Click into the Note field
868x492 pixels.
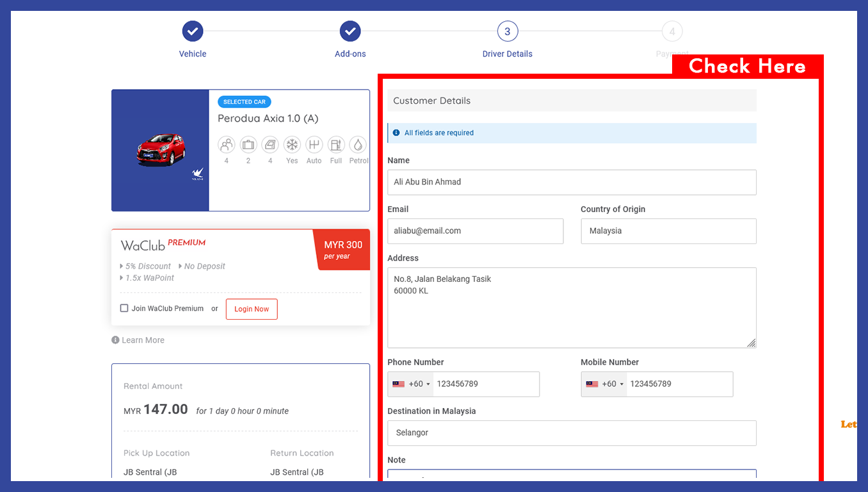tap(572, 475)
